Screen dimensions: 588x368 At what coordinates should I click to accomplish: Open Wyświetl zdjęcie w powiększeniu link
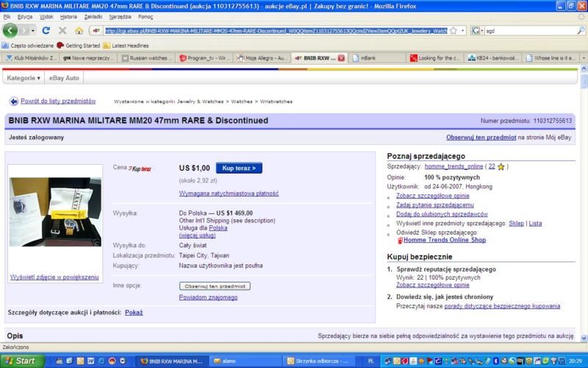tap(54, 277)
